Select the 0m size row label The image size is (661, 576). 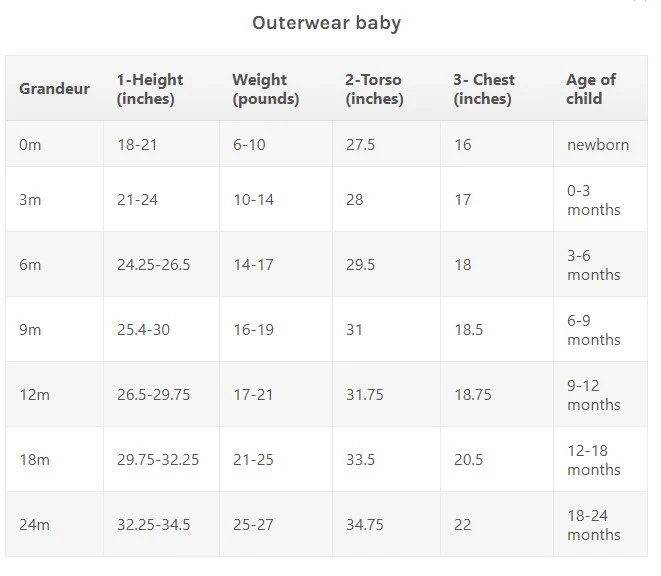[x=30, y=145]
